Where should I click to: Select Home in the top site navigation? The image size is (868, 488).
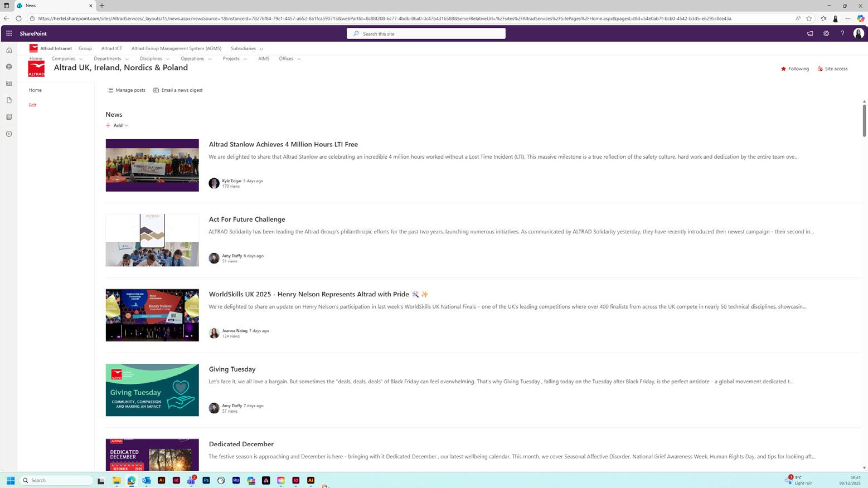tap(36, 58)
